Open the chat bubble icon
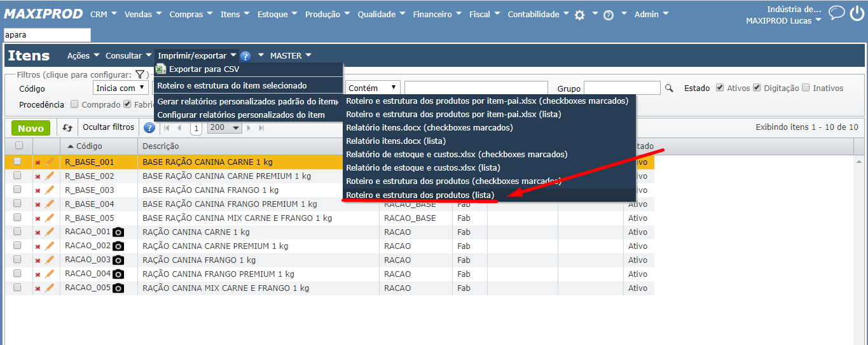 (837, 13)
